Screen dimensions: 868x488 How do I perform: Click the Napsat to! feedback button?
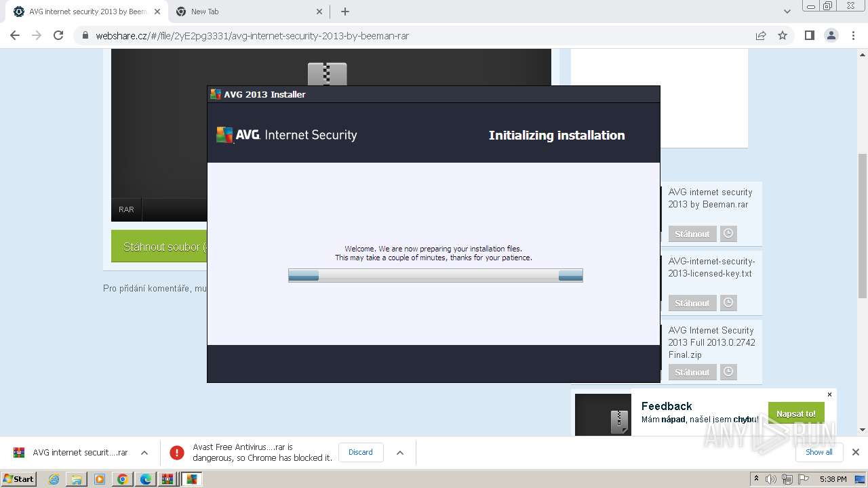796,413
